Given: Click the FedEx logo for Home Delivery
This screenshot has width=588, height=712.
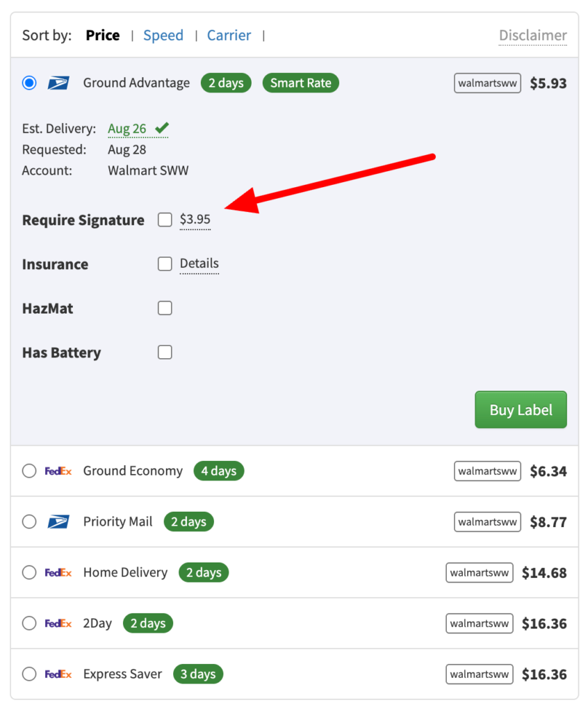Looking at the screenshot, I should click(58, 573).
